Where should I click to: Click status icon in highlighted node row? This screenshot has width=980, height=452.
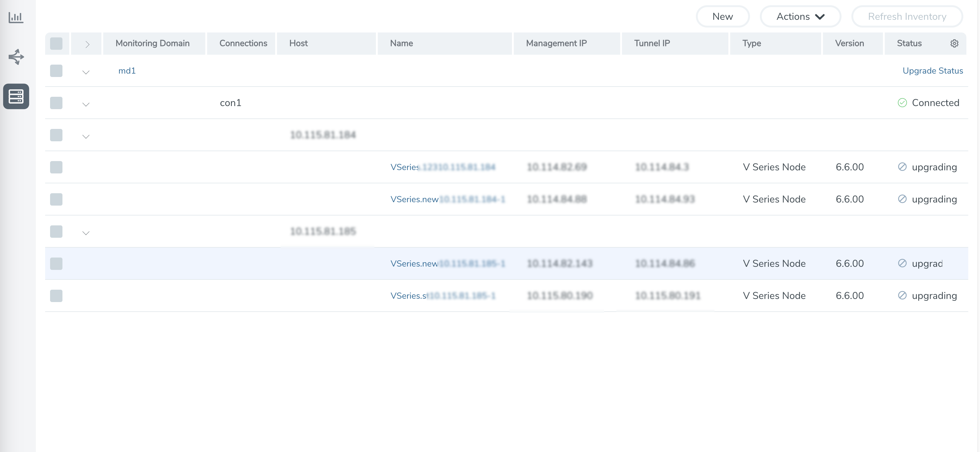pos(902,263)
